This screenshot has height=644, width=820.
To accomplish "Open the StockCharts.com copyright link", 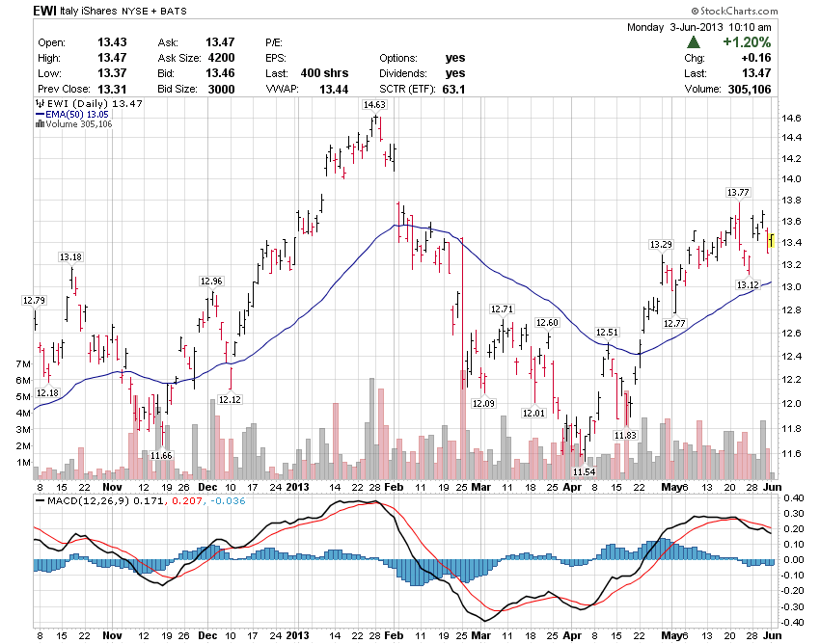I will 734,11.
